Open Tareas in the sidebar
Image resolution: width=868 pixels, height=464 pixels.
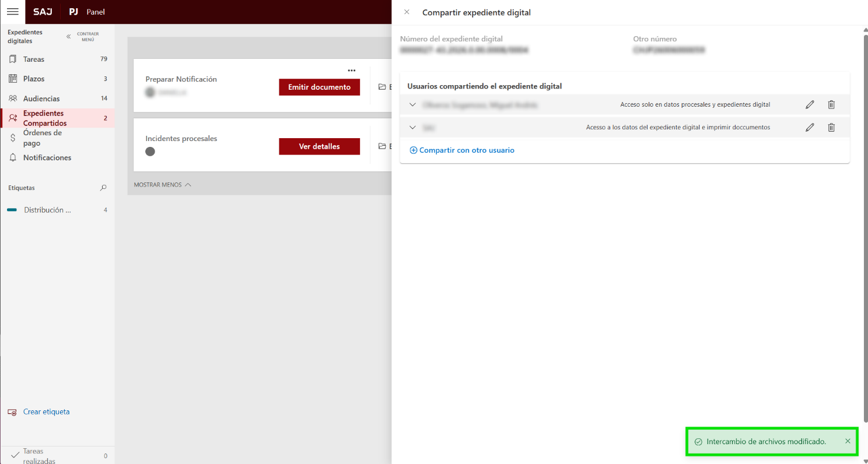(34, 59)
